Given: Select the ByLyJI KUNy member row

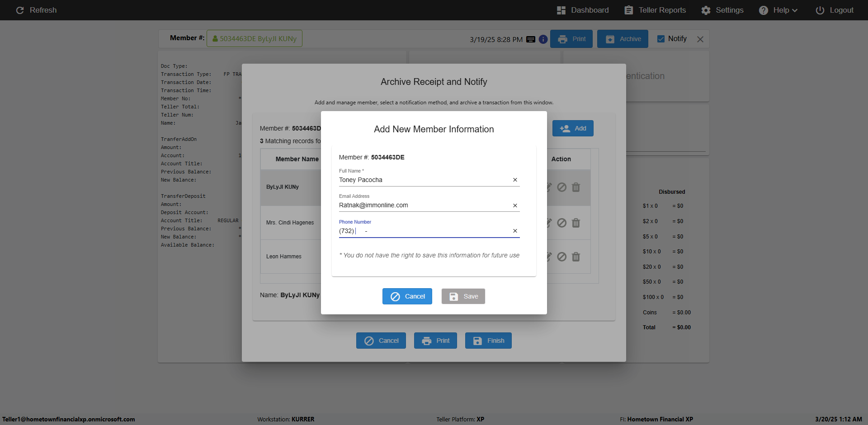Looking at the screenshot, I should coord(290,187).
